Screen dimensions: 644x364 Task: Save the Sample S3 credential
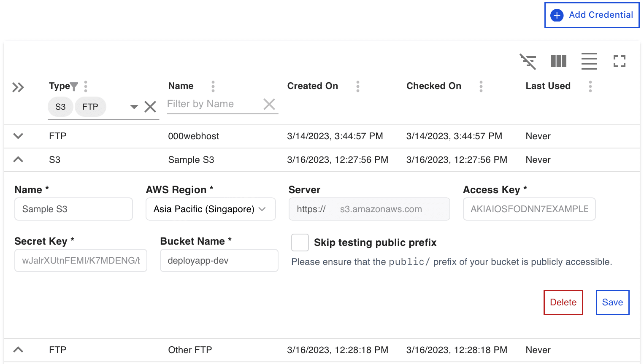[x=612, y=302]
